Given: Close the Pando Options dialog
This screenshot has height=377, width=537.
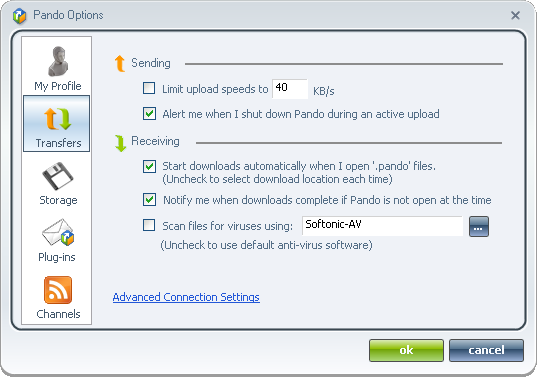Looking at the screenshot, I should coord(515,15).
